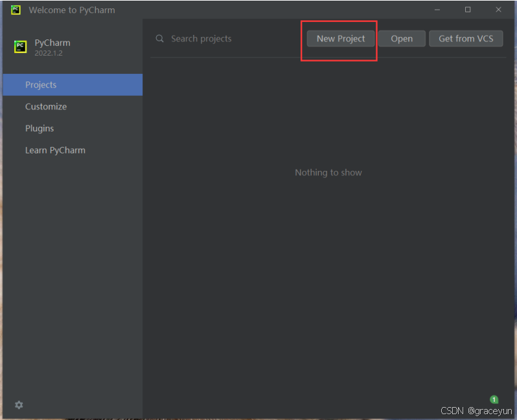Switch to the Plugins tab
This screenshot has width=517, height=420.
73,128
